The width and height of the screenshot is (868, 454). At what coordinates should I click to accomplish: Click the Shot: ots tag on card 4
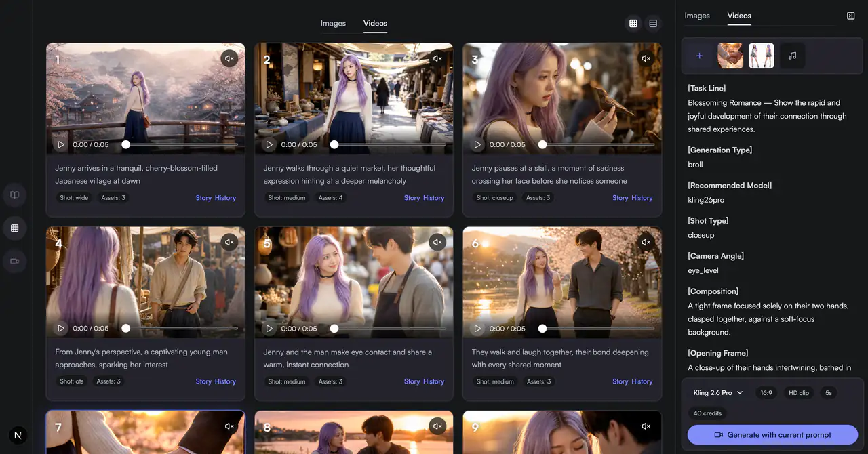[72, 381]
